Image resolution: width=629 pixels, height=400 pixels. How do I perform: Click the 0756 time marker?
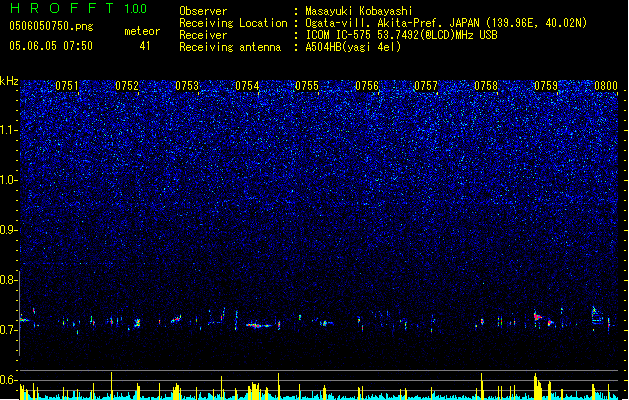[x=367, y=86]
